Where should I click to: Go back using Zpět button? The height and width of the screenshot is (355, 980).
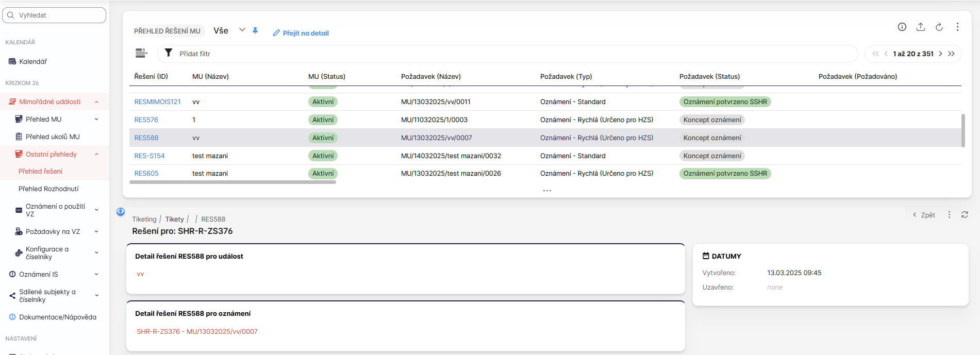tap(924, 215)
